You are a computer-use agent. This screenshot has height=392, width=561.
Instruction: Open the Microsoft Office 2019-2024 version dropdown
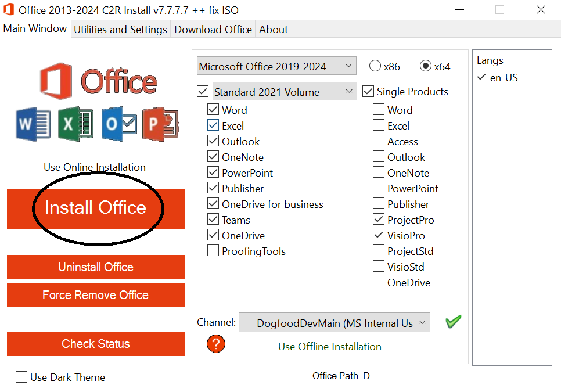pos(276,66)
